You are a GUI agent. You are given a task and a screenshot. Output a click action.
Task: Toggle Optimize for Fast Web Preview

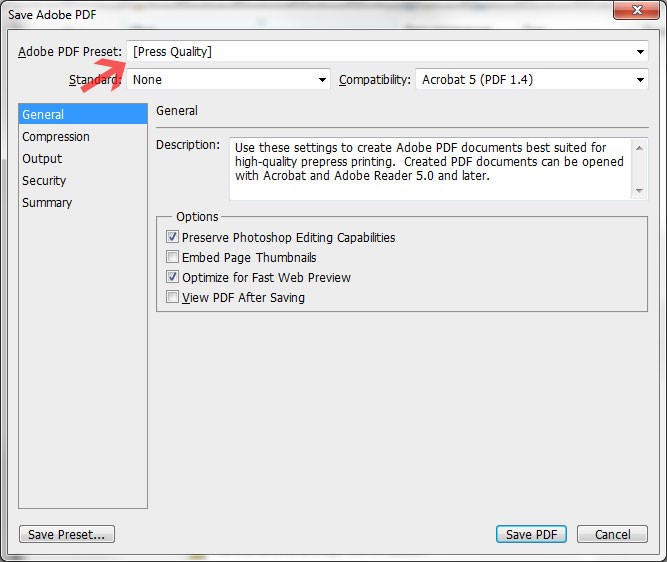click(x=172, y=277)
